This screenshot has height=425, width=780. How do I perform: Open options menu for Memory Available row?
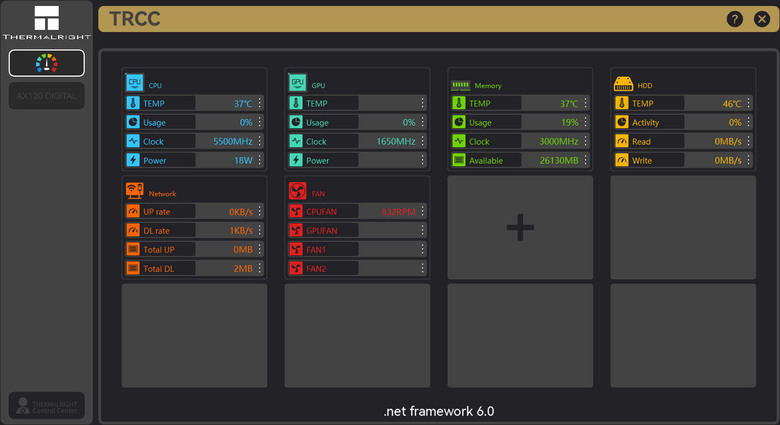tap(585, 160)
